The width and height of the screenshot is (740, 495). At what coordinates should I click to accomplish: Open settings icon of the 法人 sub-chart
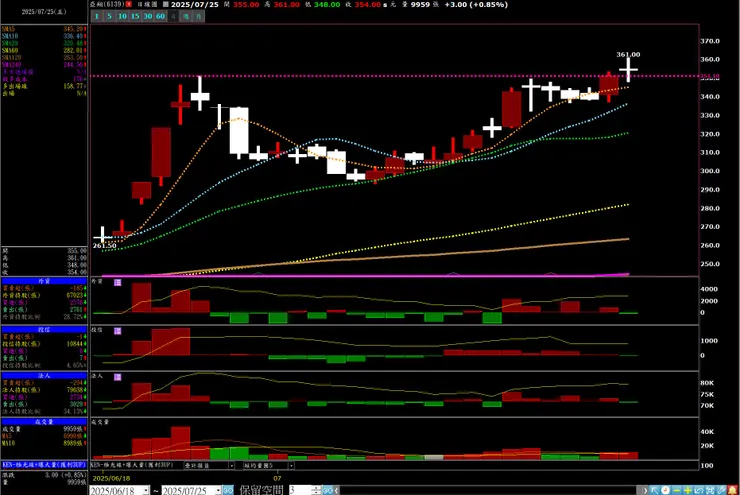(118, 377)
